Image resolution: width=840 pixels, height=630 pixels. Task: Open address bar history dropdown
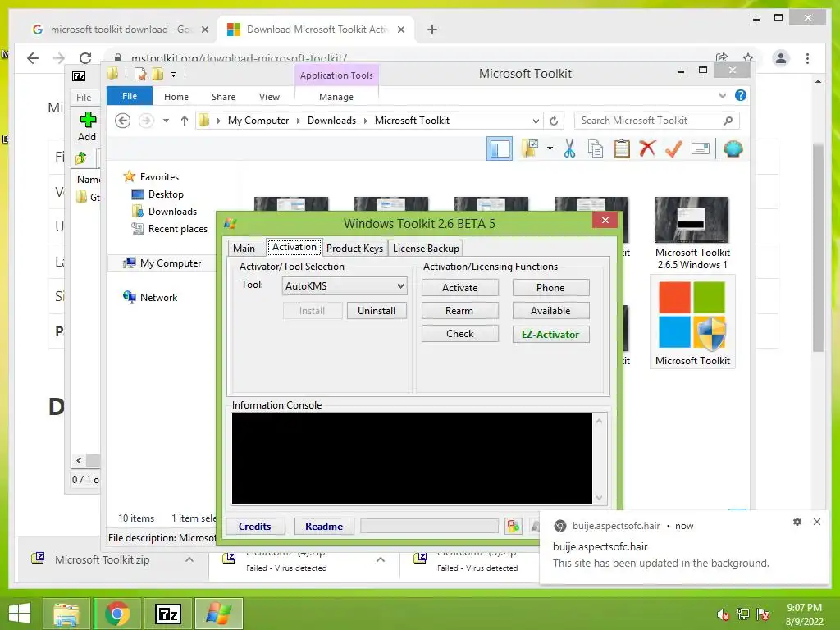click(x=536, y=121)
